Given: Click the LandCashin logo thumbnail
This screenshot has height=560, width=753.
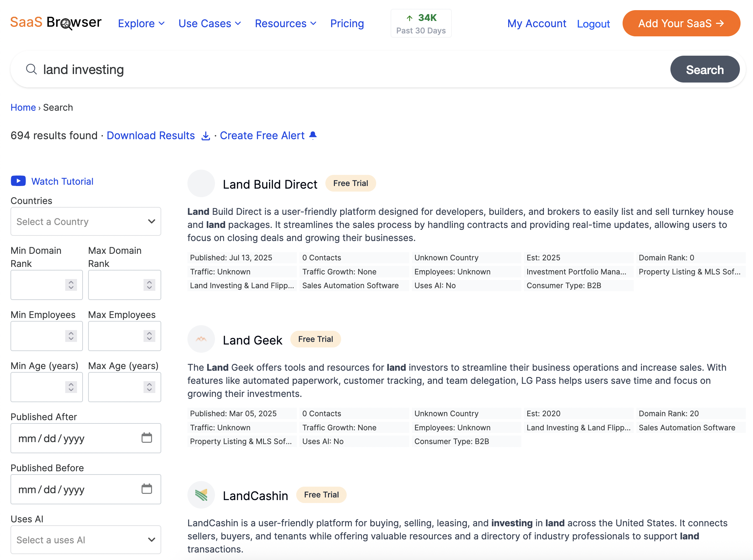Looking at the screenshot, I should (201, 495).
